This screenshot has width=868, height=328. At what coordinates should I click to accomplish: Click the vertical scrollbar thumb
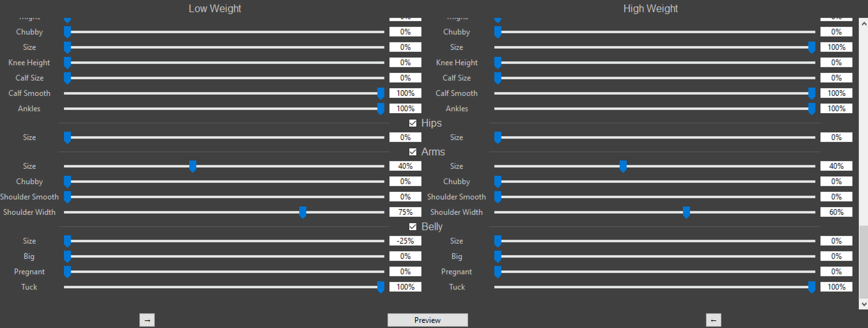pyautogui.click(x=863, y=261)
